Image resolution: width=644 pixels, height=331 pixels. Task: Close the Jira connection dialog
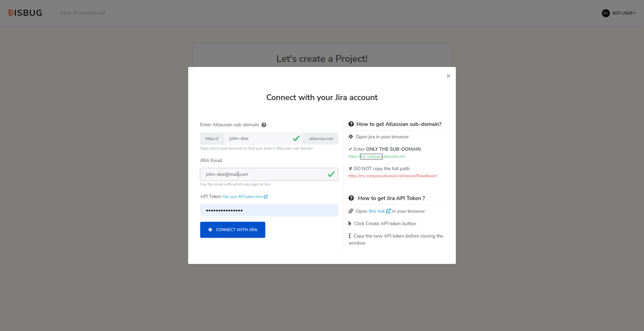click(448, 76)
